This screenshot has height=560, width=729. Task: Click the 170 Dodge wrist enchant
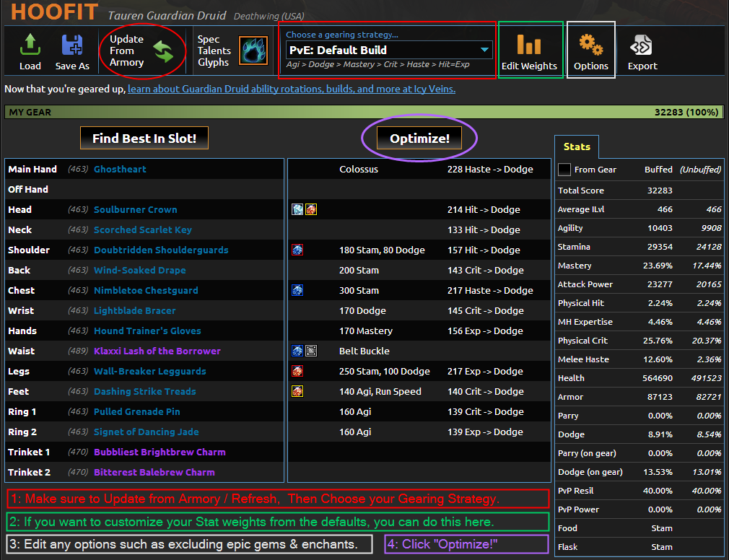362,310
